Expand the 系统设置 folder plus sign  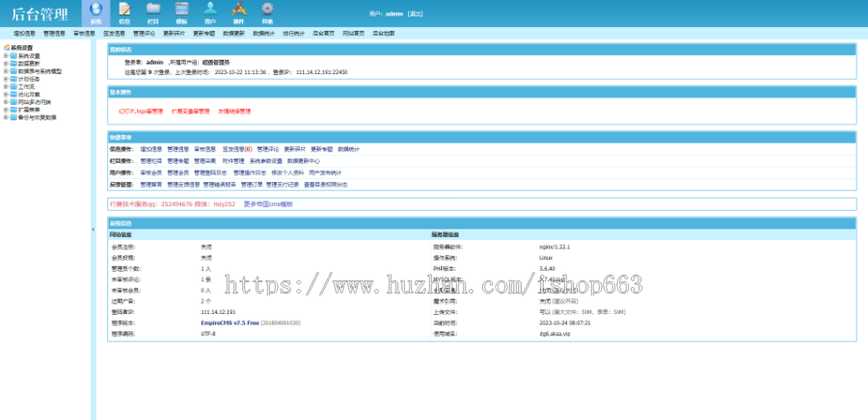tap(6, 56)
